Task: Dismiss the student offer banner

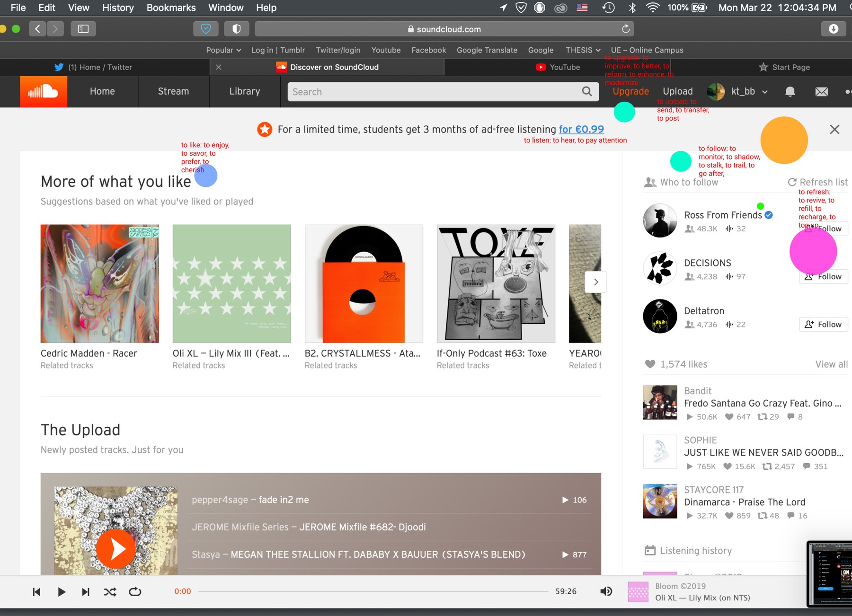Action: pyautogui.click(x=834, y=129)
